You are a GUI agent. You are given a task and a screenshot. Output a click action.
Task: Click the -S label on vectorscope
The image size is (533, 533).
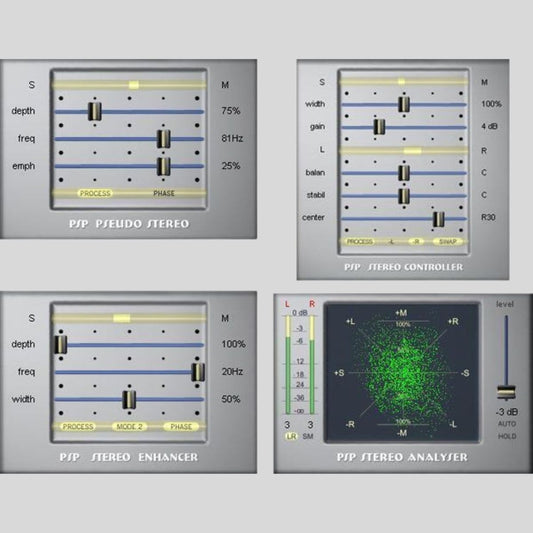click(465, 373)
